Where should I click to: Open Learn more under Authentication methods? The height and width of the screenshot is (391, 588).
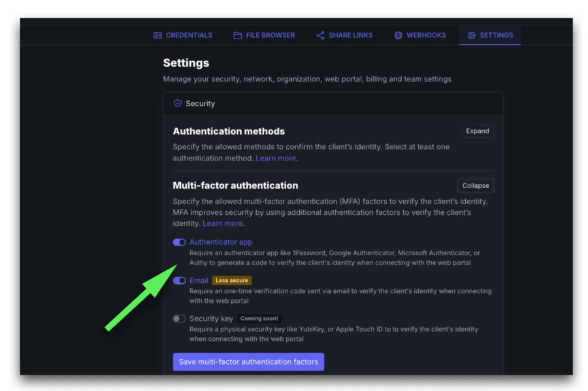click(275, 158)
